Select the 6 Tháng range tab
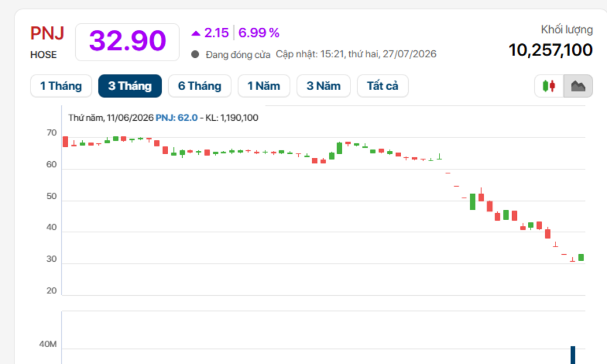This screenshot has height=364, width=607. tap(200, 86)
